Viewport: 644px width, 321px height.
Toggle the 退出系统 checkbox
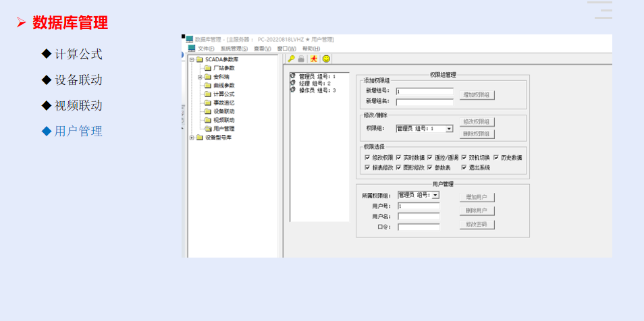(464, 167)
